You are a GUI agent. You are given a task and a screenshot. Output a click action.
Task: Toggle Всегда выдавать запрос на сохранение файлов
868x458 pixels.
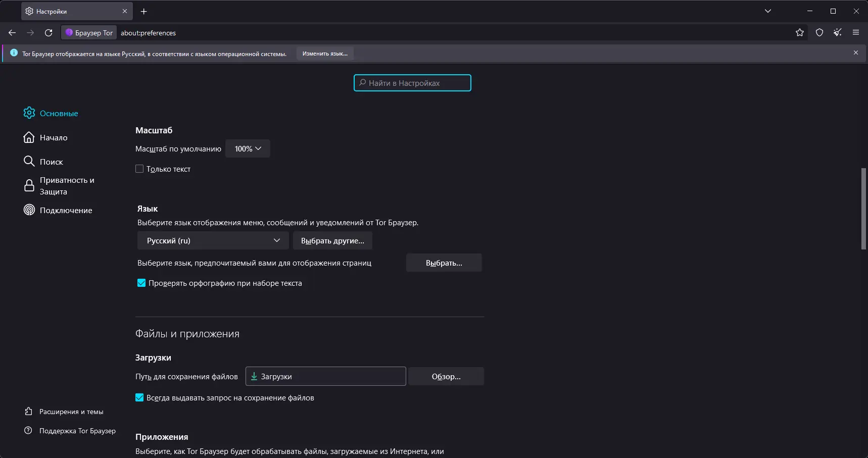pyautogui.click(x=139, y=397)
